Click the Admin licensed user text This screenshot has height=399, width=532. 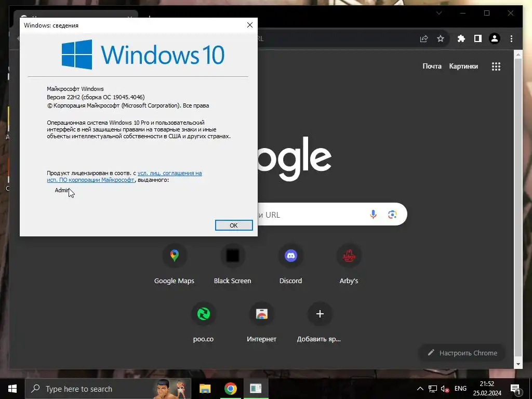click(62, 190)
